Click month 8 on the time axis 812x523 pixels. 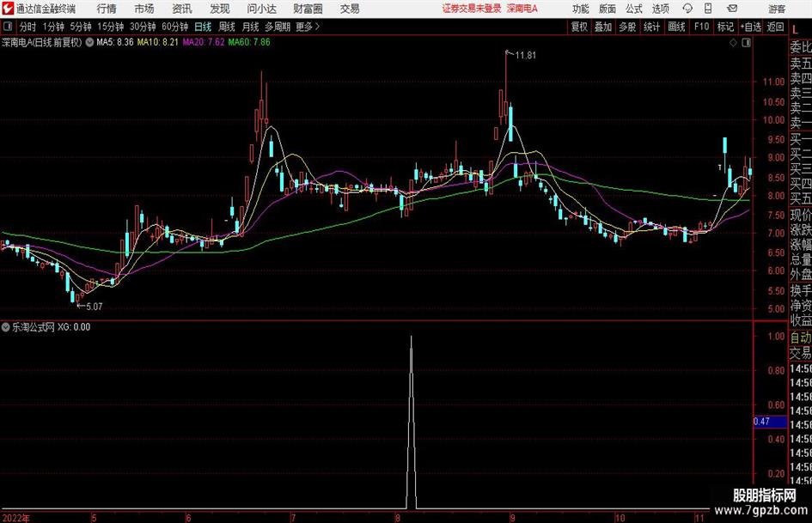tap(398, 518)
